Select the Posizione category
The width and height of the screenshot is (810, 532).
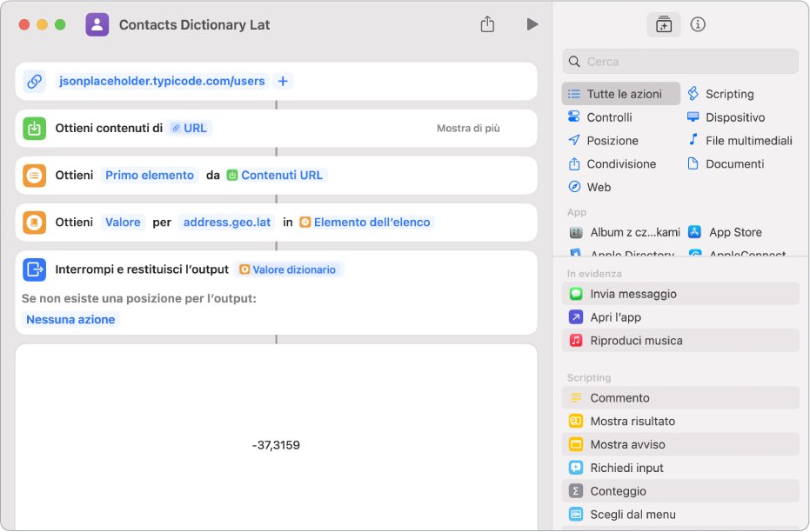(613, 140)
